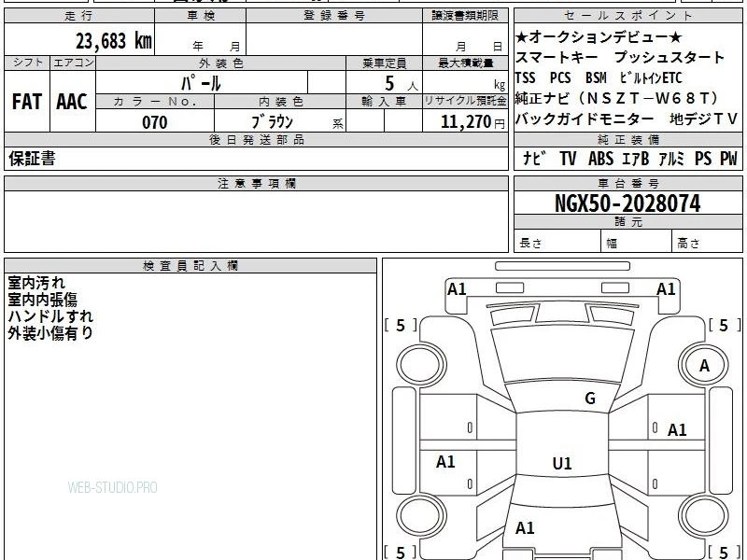Click the エアコン header label
Viewport: 747px width, 560px height.
[x=73, y=63]
